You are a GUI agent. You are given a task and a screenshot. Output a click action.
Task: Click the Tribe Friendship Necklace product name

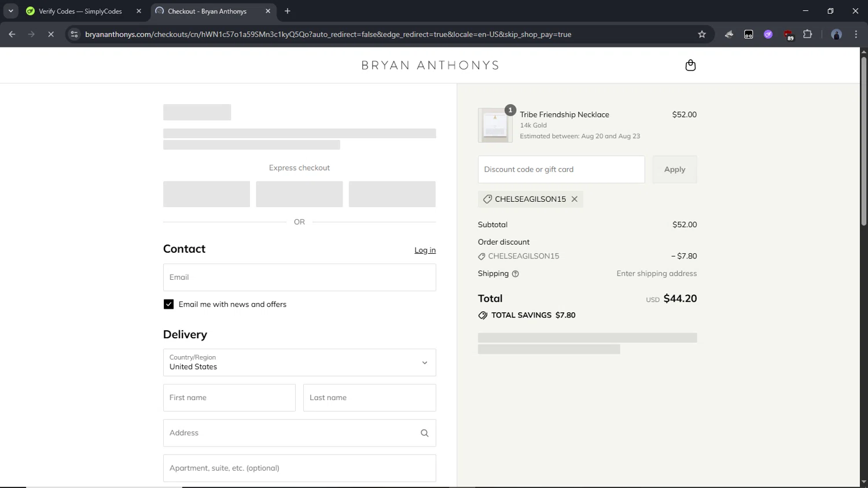click(x=564, y=114)
